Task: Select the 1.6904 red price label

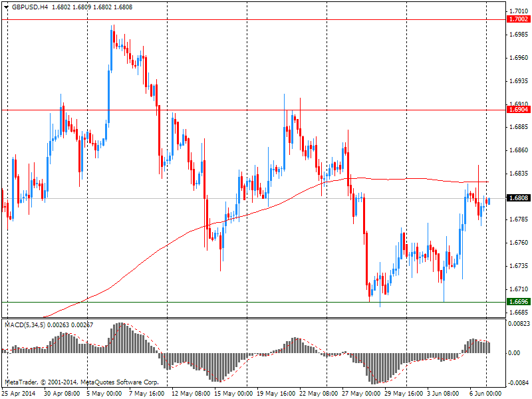Action: [x=519, y=110]
